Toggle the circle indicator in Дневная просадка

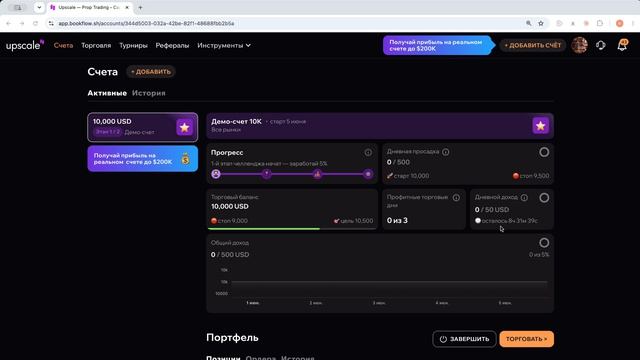tap(544, 152)
